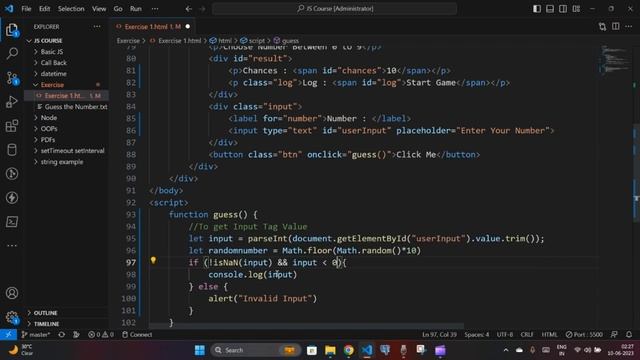Open the lightning bolt icon in activity bar

coord(12,198)
